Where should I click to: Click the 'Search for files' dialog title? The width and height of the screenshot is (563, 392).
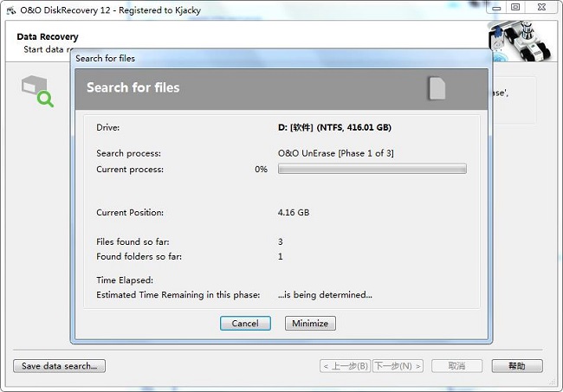pyautogui.click(x=105, y=59)
